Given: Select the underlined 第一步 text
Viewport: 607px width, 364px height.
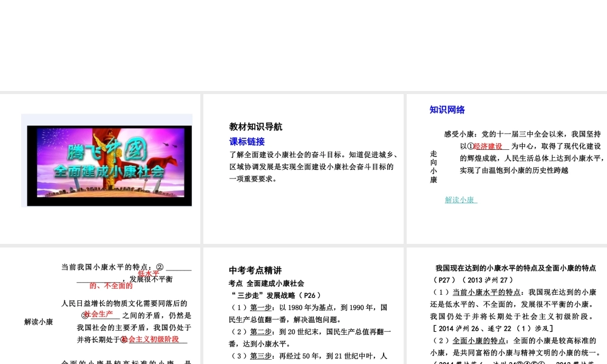Looking at the screenshot, I should click(x=261, y=308).
